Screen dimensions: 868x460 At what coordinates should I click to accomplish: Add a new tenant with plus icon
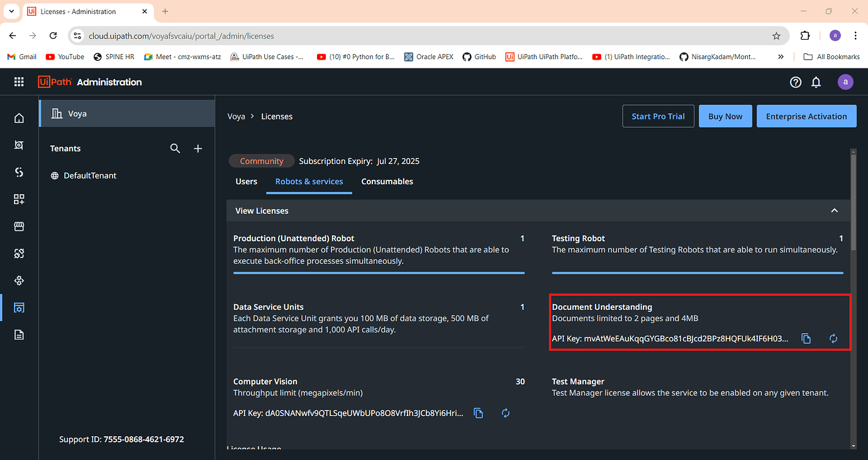(198, 148)
